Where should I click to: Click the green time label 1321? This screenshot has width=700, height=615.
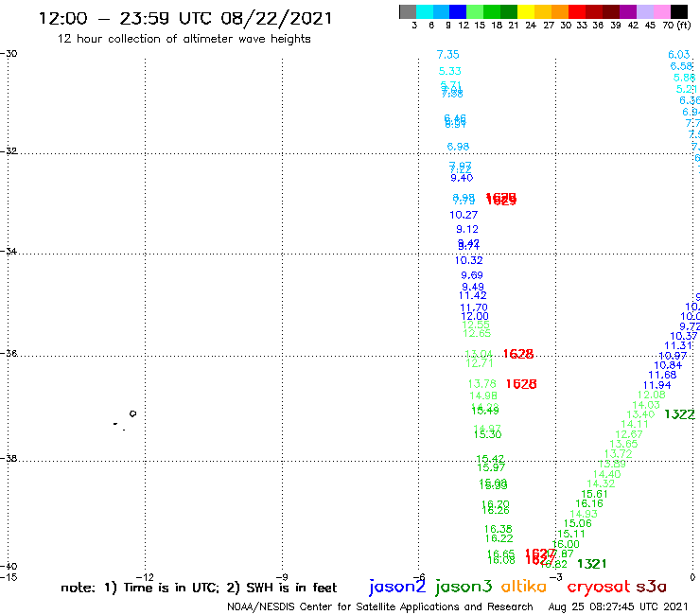point(591,564)
